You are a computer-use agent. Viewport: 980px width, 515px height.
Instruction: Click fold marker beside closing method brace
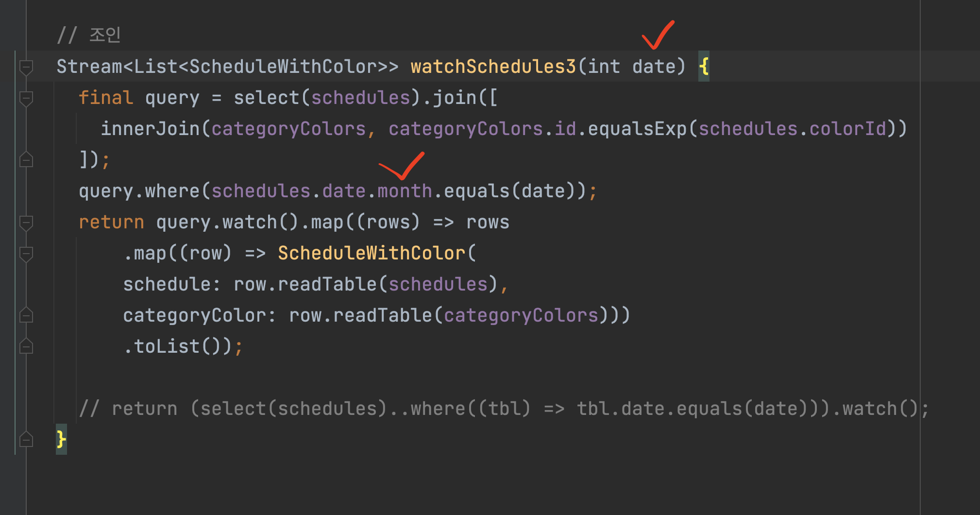tap(26, 440)
